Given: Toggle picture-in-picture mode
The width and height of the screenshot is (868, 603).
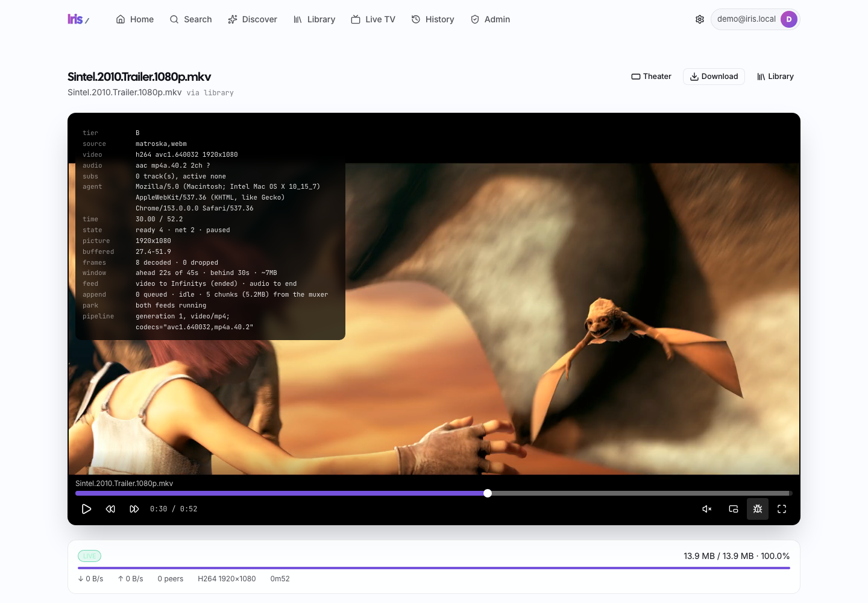Looking at the screenshot, I should point(734,509).
